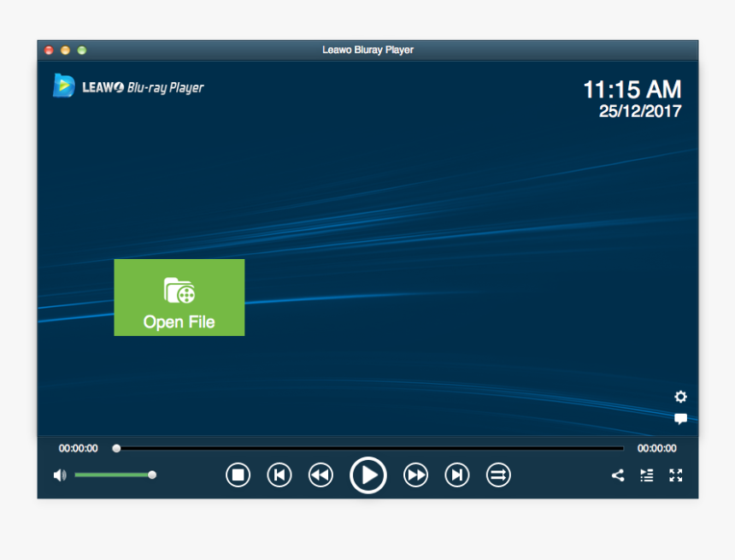The height and width of the screenshot is (560, 735).
Task: Mute audio via the speaker icon
Action: 59,475
